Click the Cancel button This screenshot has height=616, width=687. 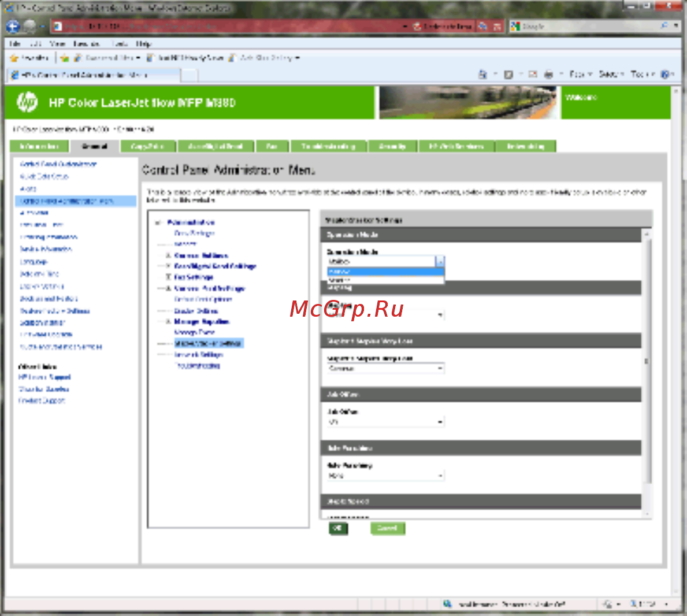click(387, 528)
